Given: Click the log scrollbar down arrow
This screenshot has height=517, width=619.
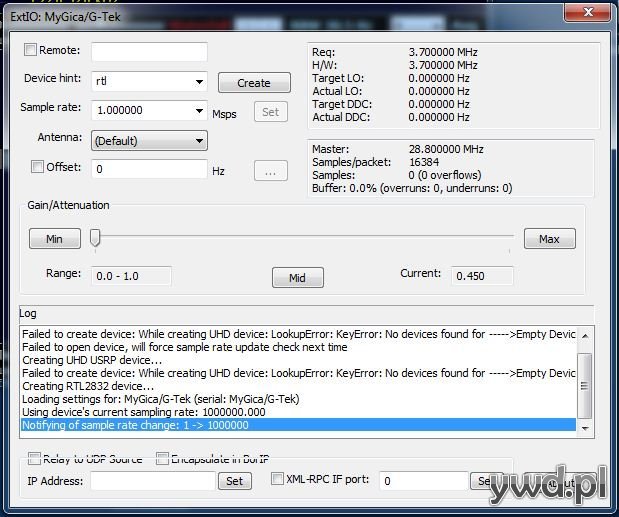Looking at the screenshot, I should tap(585, 428).
